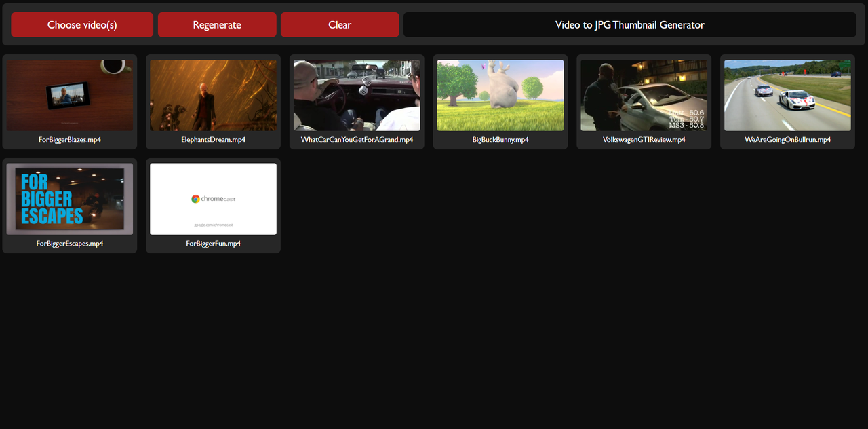Click the BigBuckBunny.mp4 file name

pos(500,140)
